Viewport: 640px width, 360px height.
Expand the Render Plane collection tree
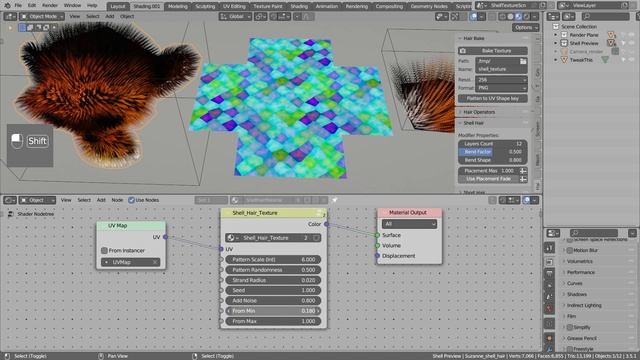tap(556, 35)
